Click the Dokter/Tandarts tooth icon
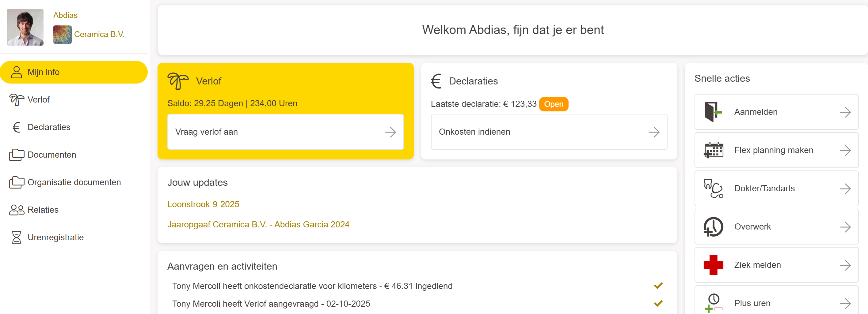 pos(713,189)
